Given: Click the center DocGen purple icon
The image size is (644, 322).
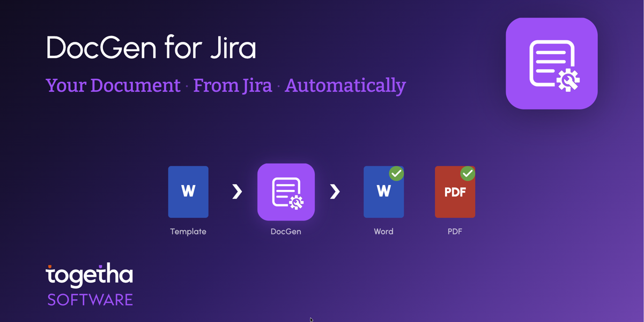Looking at the screenshot, I should 286,192.
